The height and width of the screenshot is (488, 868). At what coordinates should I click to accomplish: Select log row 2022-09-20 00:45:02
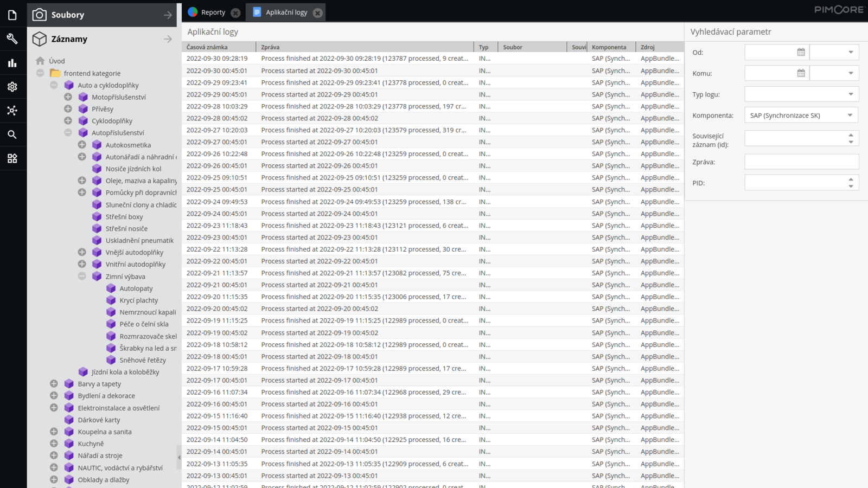coord(432,309)
